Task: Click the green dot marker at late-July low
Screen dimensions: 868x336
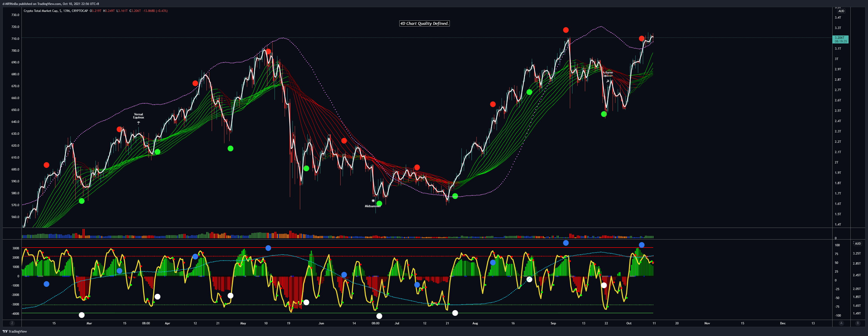Action: [x=455, y=196]
